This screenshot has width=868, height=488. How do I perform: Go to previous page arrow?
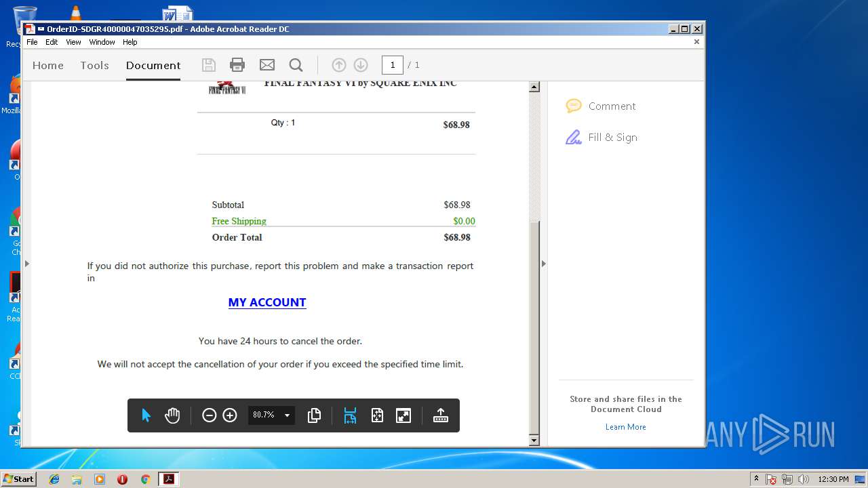[339, 65]
